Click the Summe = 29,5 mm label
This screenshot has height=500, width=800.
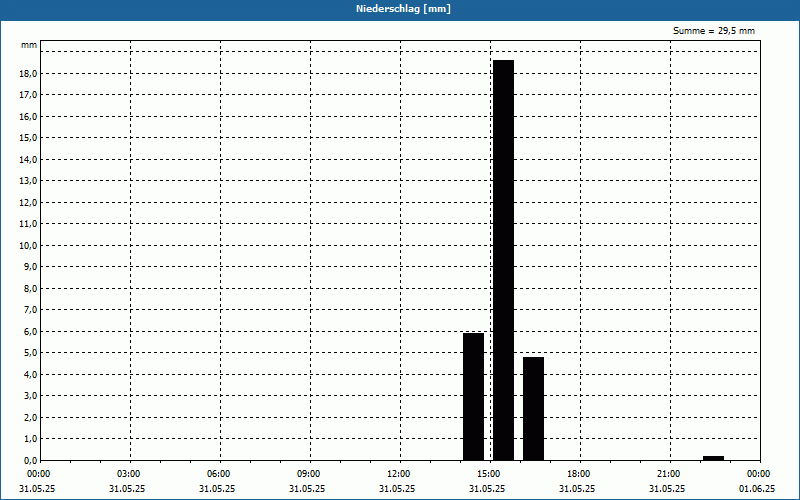(713, 31)
